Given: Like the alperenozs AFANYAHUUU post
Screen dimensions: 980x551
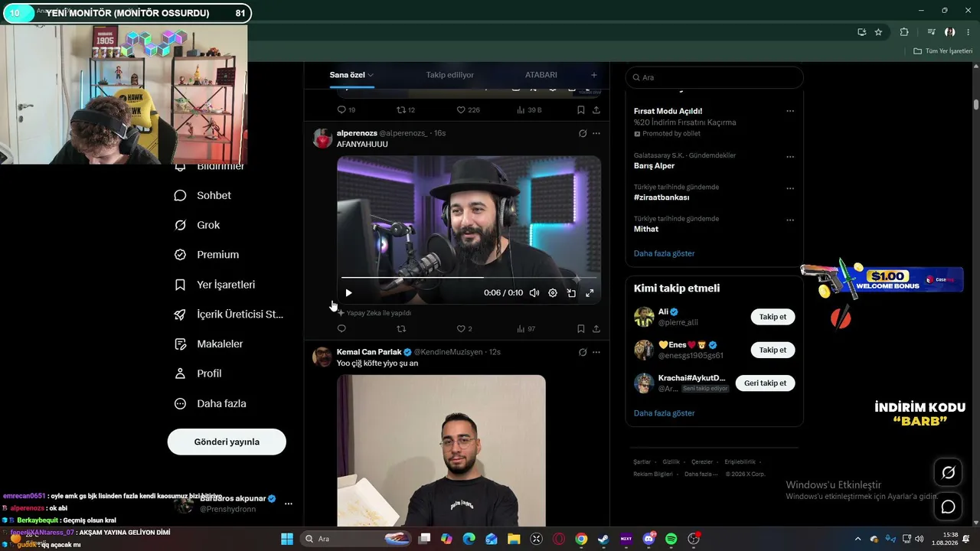Looking at the screenshot, I should [465, 329].
